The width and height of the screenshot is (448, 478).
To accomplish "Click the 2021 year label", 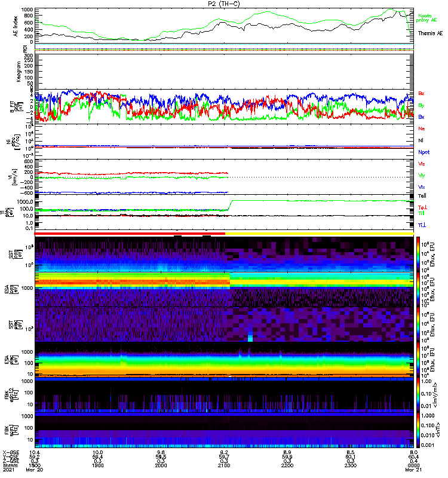I will [x=8, y=470].
